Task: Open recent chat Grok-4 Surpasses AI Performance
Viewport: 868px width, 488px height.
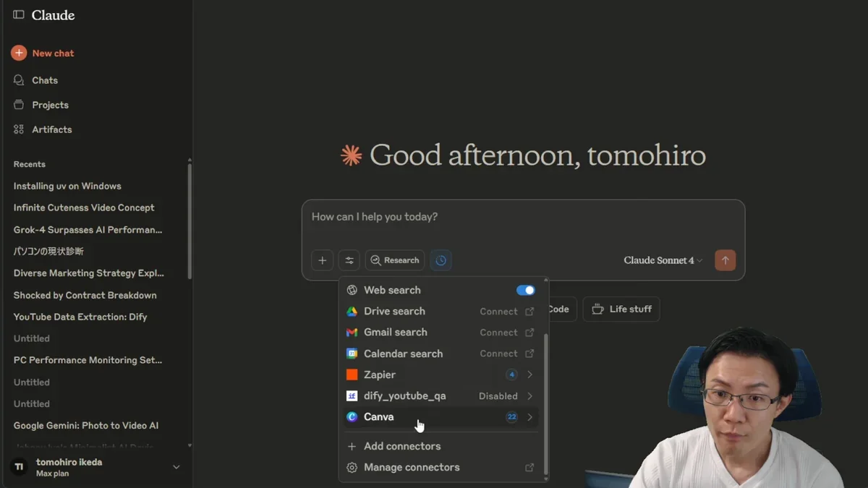Action: pyautogui.click(x=88, y=230)
